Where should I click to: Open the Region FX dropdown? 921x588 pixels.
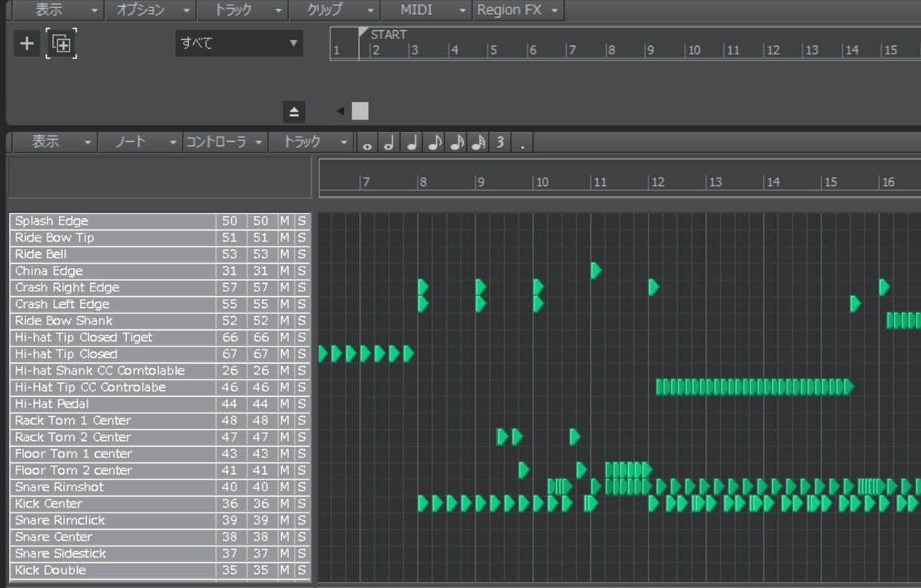coord(519,10)
